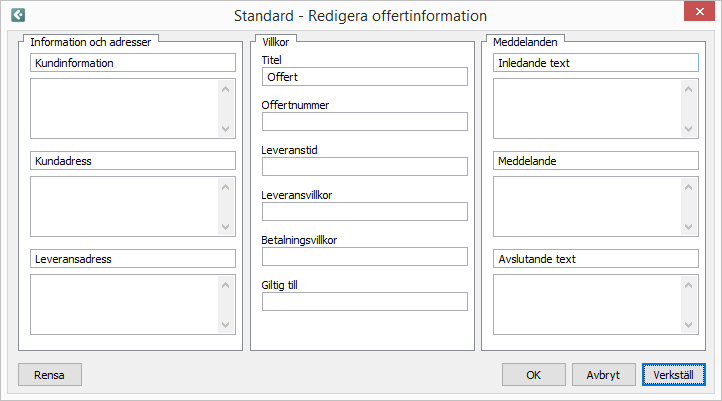Click the Rensa button

[50, 375]
